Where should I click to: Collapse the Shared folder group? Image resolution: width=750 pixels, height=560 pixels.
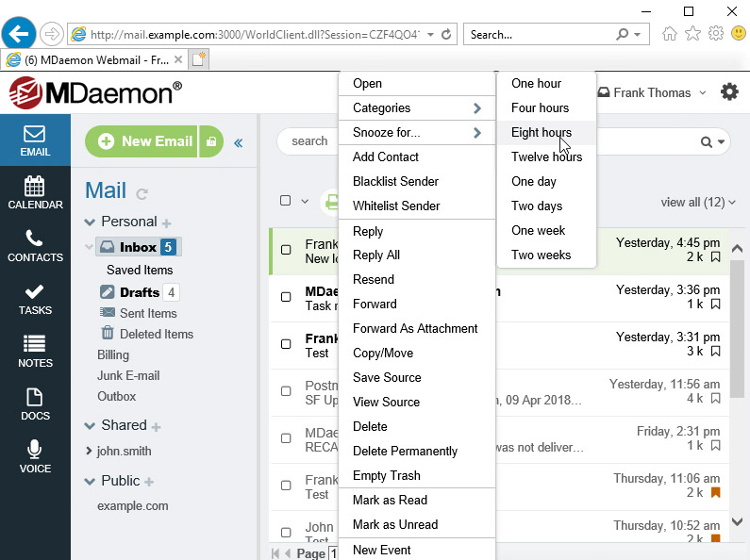(90, 426)
